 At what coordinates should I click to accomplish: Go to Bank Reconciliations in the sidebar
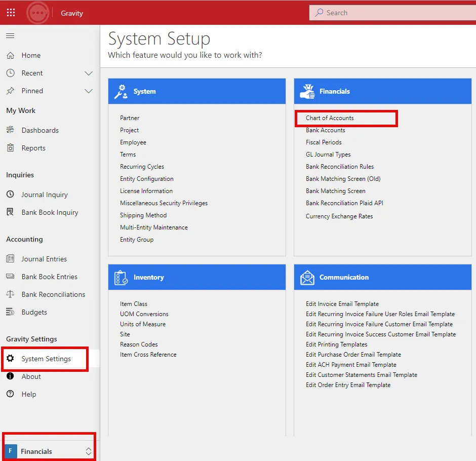point(54,294)
